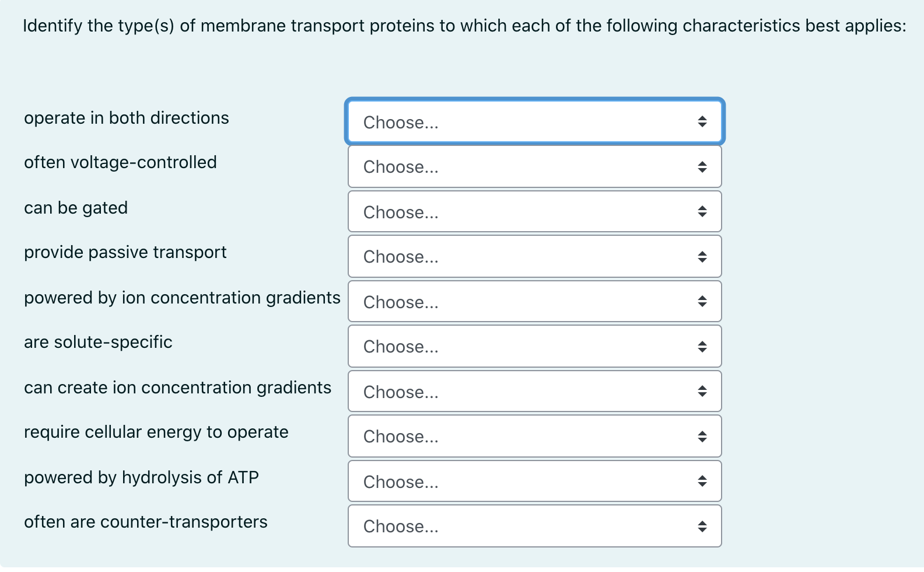Open the "operate in both directions" dropdown
The width and height of the screenshot is (924, 572).
click(x=534, y=121)
